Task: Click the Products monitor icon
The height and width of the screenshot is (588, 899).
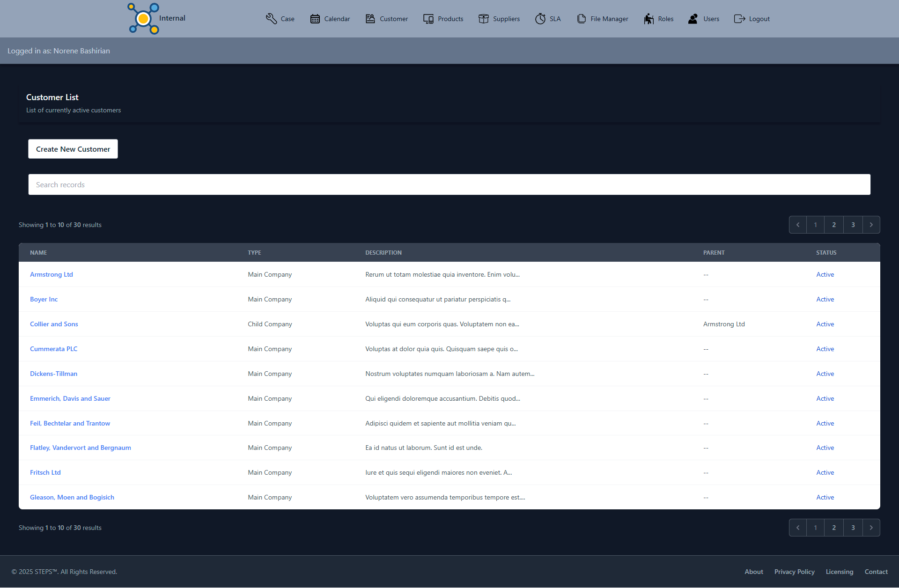Action: tap(428, 19)
